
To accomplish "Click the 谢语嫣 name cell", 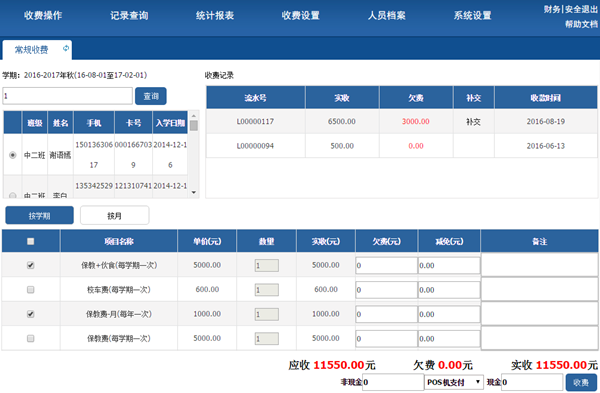I will pyautogui.click(x=60, y=155).
